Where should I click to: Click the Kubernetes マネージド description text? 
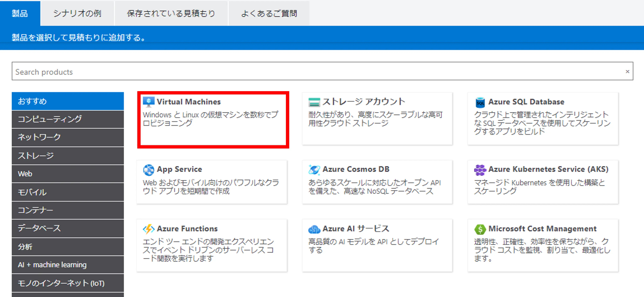point(539,187)
